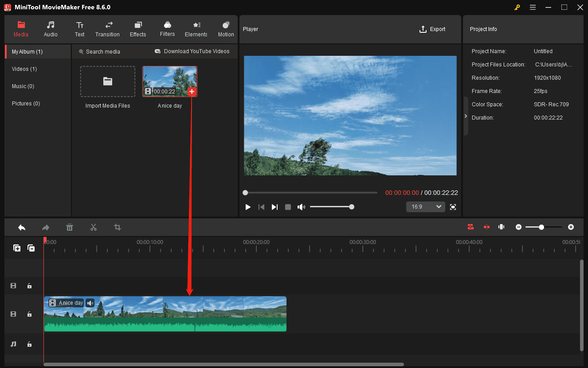Split the clip with the Scissors tool
588x368 pixels.
(94, 227)
